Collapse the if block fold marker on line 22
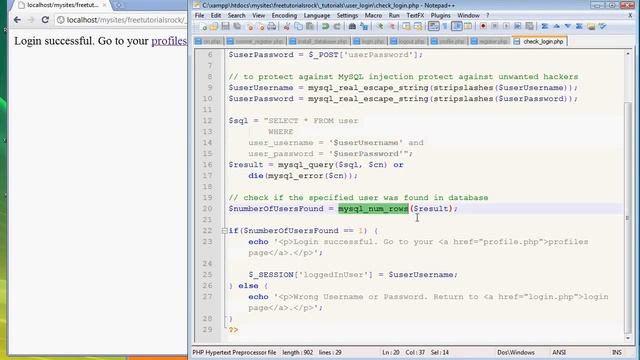Image resolution: width=640 pixels, height=360 pixels. click(224, 231)
